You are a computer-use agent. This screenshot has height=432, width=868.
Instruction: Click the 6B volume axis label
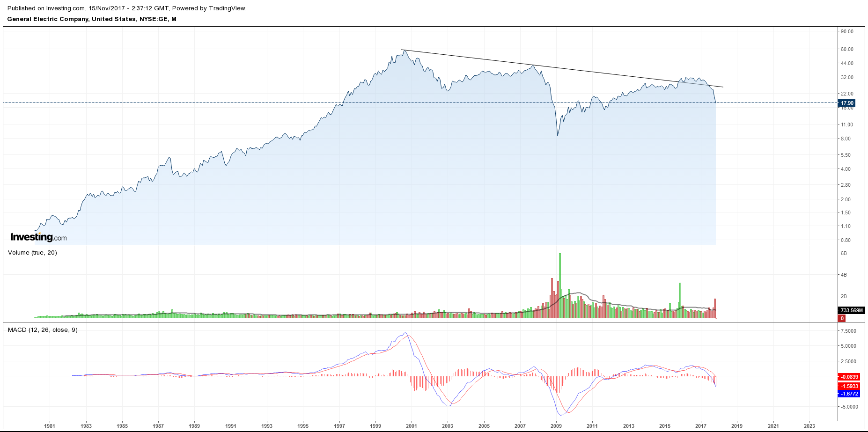click(x=844, y=253)
